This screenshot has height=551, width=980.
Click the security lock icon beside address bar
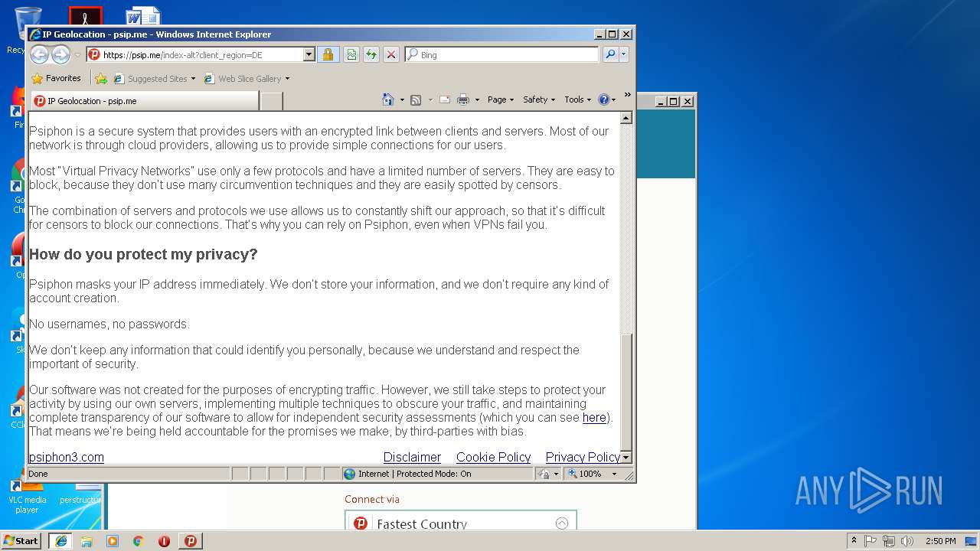(x=328, y=54)
